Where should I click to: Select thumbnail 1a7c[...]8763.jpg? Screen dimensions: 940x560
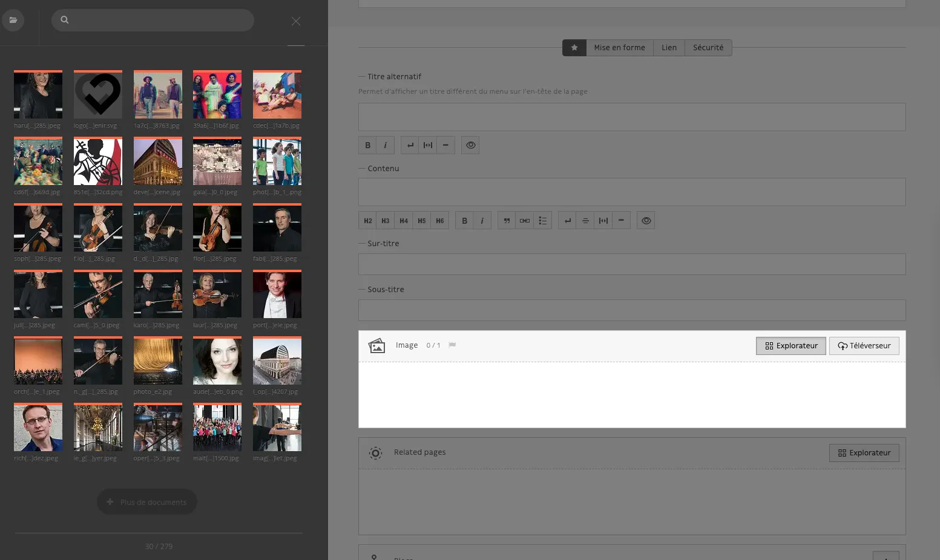[158, 95]
